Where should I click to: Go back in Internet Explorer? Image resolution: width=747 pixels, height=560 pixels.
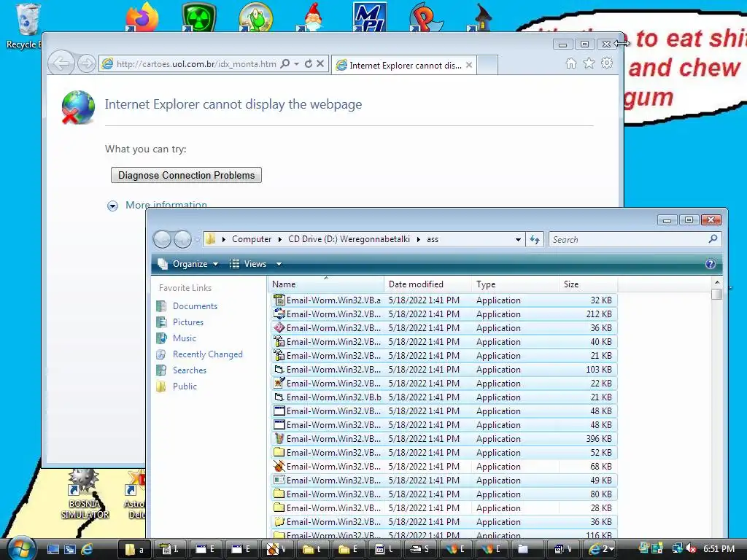coord(61,63)
